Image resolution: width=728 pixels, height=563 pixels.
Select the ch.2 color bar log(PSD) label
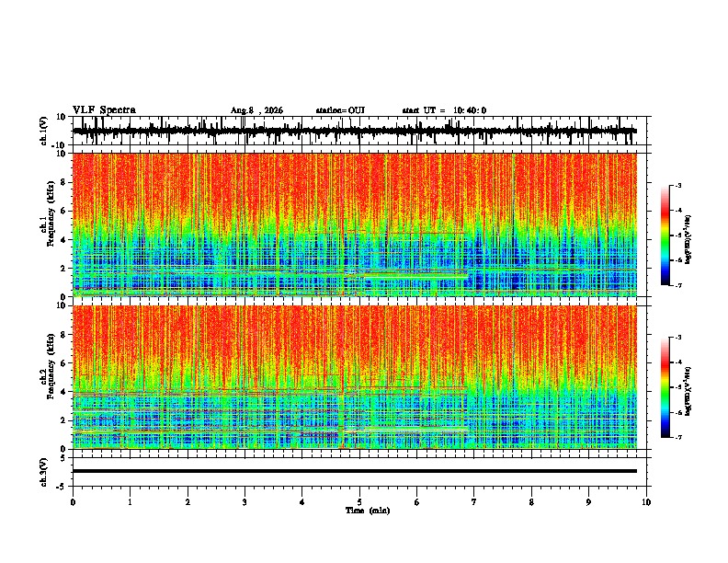[688, 389]
